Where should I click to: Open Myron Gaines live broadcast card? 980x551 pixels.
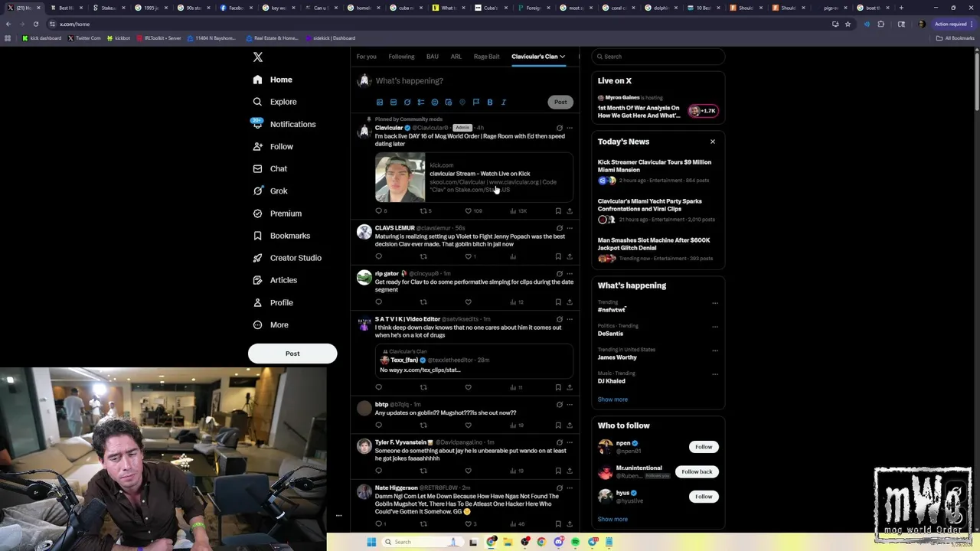(658, 108)
